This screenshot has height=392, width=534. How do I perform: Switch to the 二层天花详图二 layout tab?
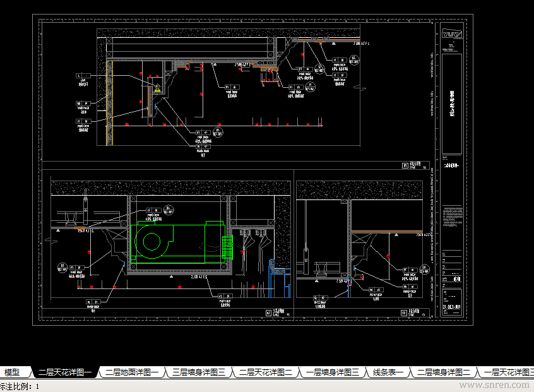pyautogui.click(x=265, y=372)
